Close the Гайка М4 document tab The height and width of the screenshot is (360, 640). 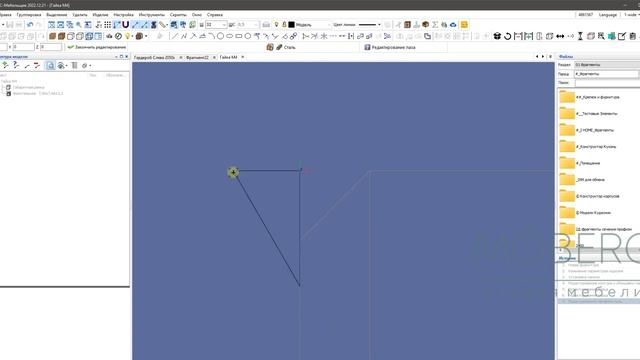(243, 57)
